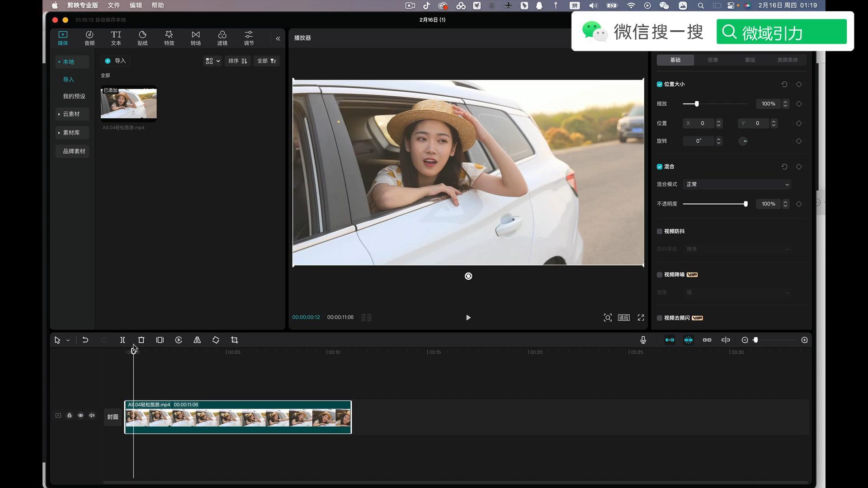This screenshot has height=488, width=868.
Task: Open the 全部 filter dropdown
Action: 267,61
